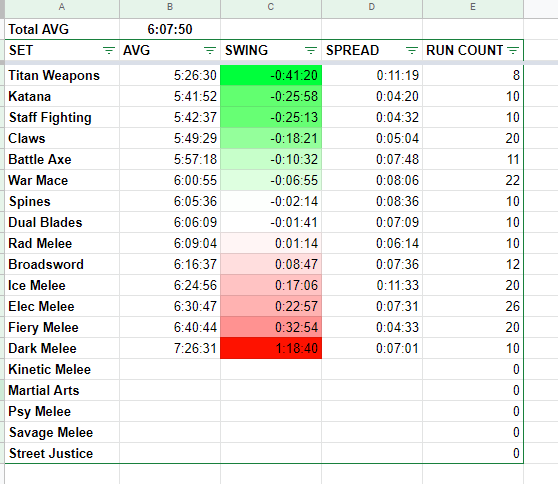Select the Titan Weapons cell

coord(62,75)
